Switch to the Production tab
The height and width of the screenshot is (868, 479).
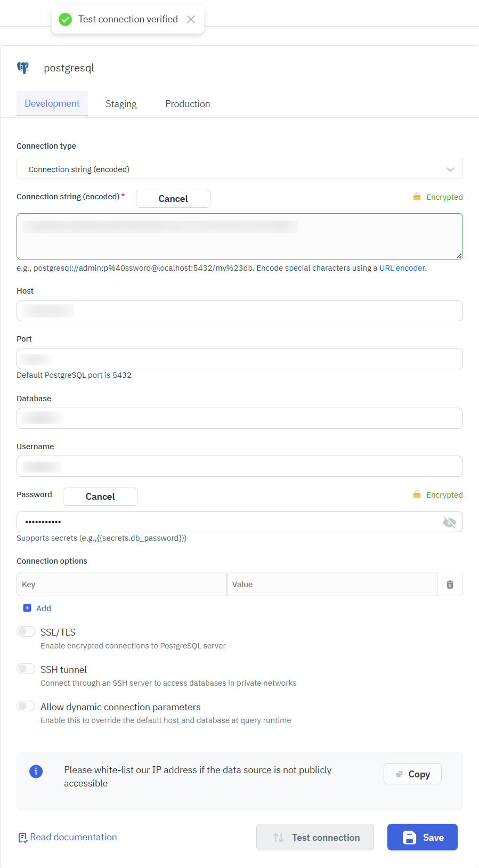tap(188, 103)
